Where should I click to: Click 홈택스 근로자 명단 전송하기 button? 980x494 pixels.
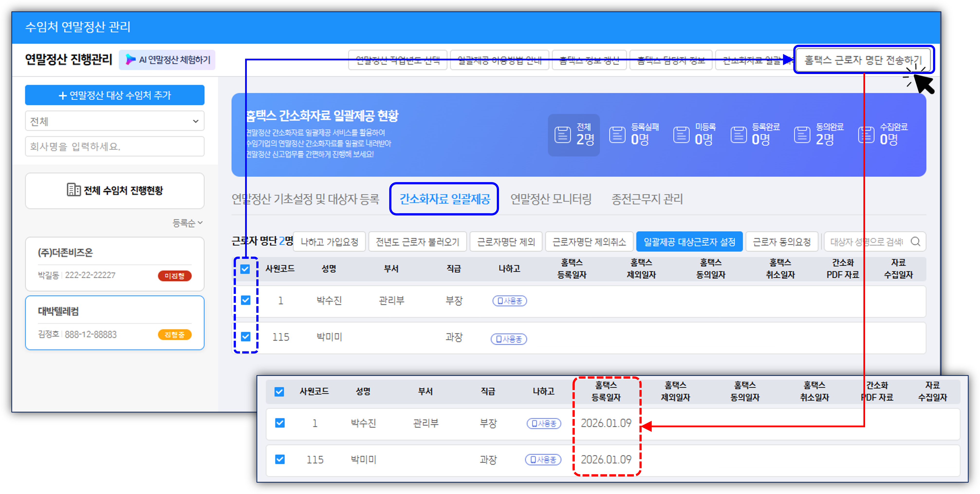(863, 60)
